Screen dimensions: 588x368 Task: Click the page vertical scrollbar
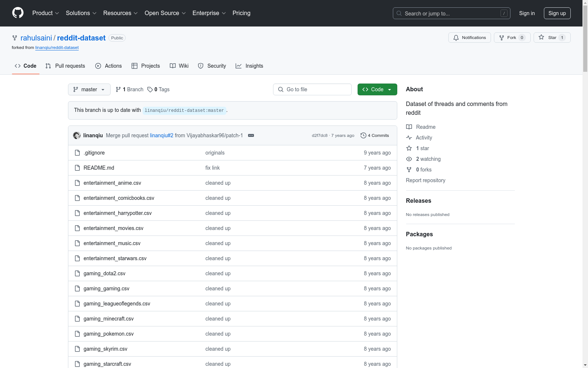tap(585, 184)
